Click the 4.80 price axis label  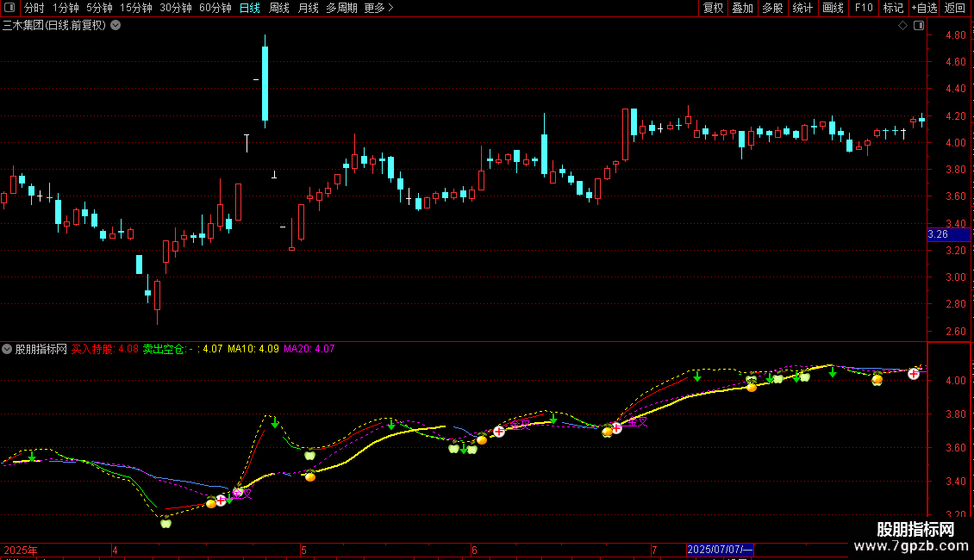click(955, 35)
